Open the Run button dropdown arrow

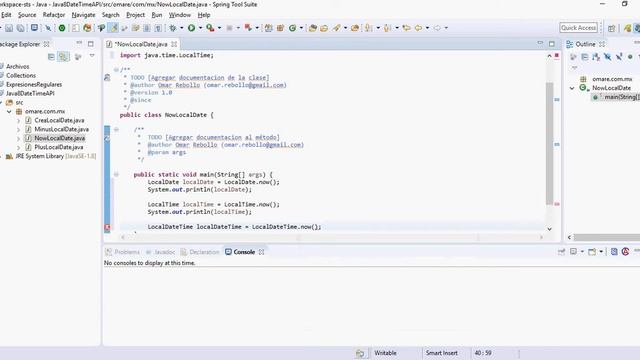200,28
